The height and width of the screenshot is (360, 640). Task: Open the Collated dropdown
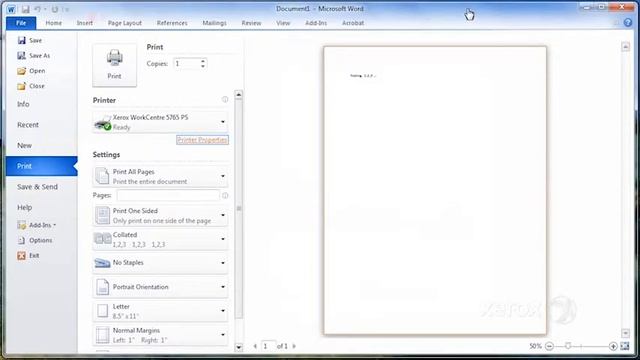(x=160, y=240)
